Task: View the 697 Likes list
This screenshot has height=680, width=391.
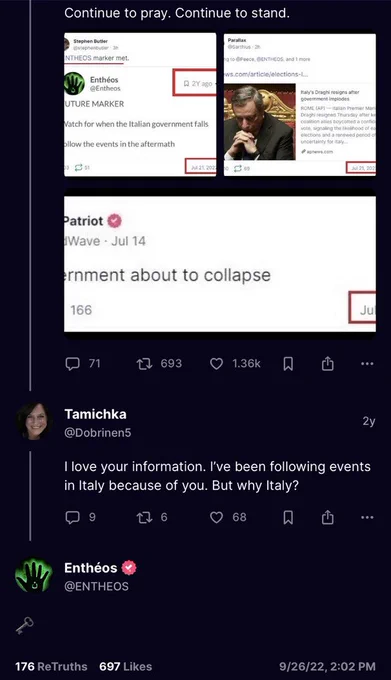Action: [x=126, y=667]
